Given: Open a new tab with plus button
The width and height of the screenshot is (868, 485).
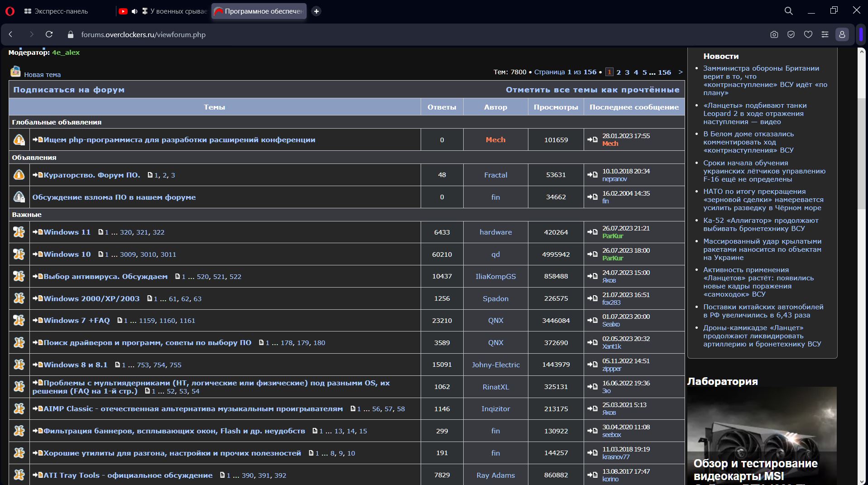Looking at the screenshot, I should tap(317, 11).
